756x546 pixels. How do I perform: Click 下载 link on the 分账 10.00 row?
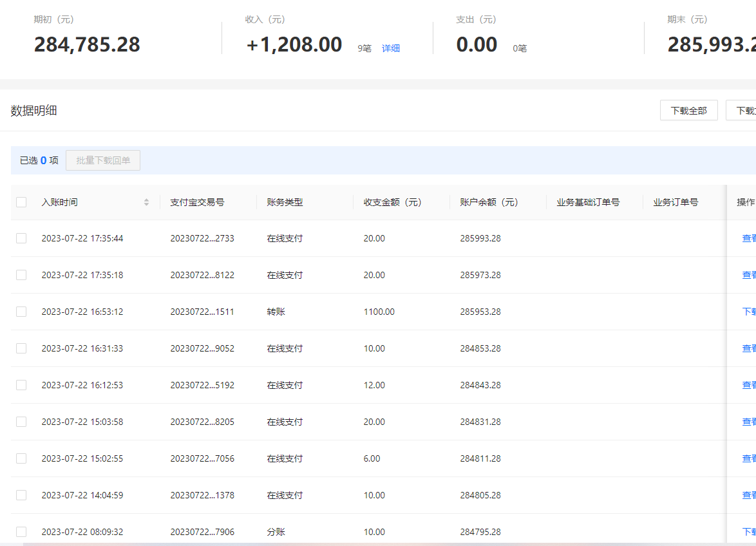pyautogui.click(x=749, y=532)
